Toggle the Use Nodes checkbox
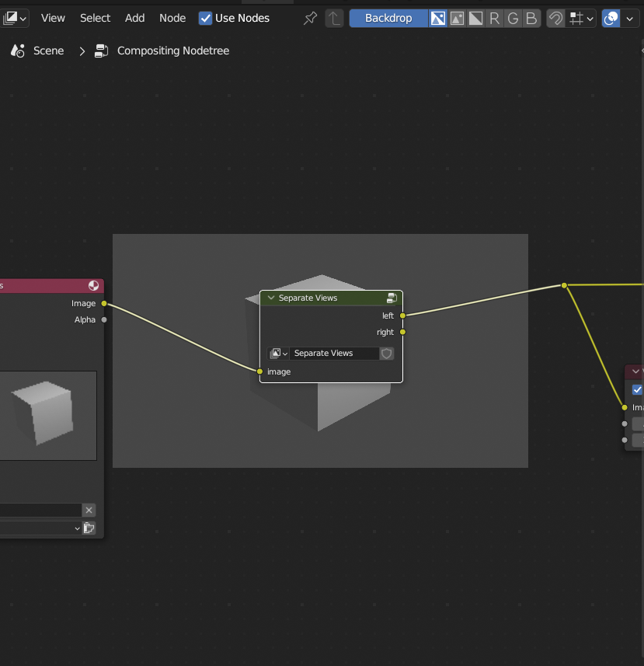644x666 pixels. coord(205,19)
